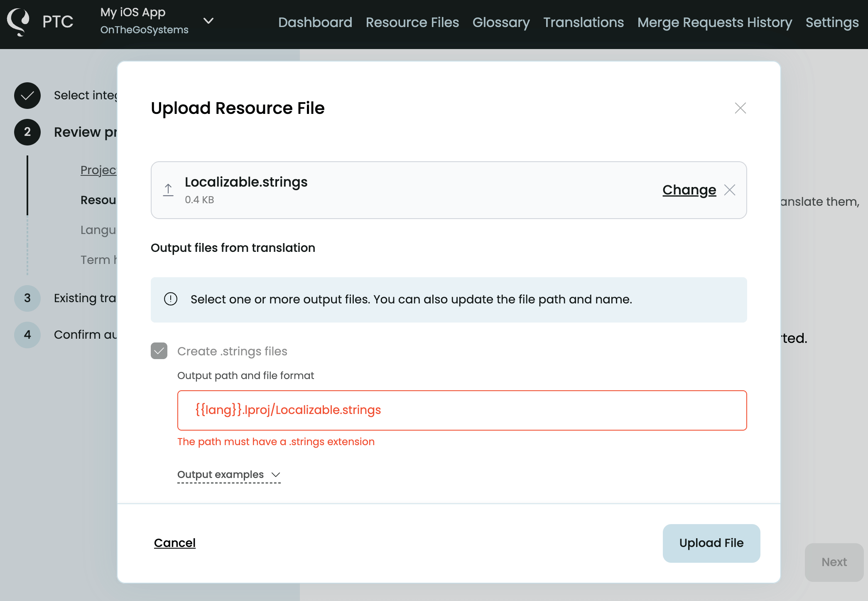The height and width of the screenshot is (601, 868).
Task: Close the Upload Resource File dialog
Action: pos(740,108)
